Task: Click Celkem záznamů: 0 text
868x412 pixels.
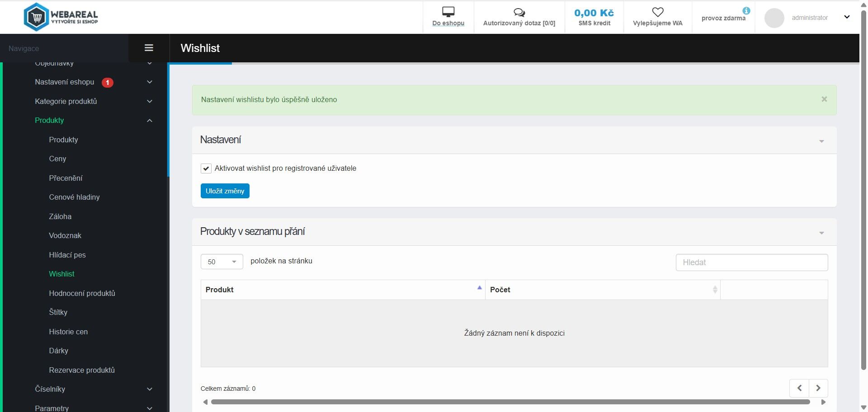Action: point(228,389)
